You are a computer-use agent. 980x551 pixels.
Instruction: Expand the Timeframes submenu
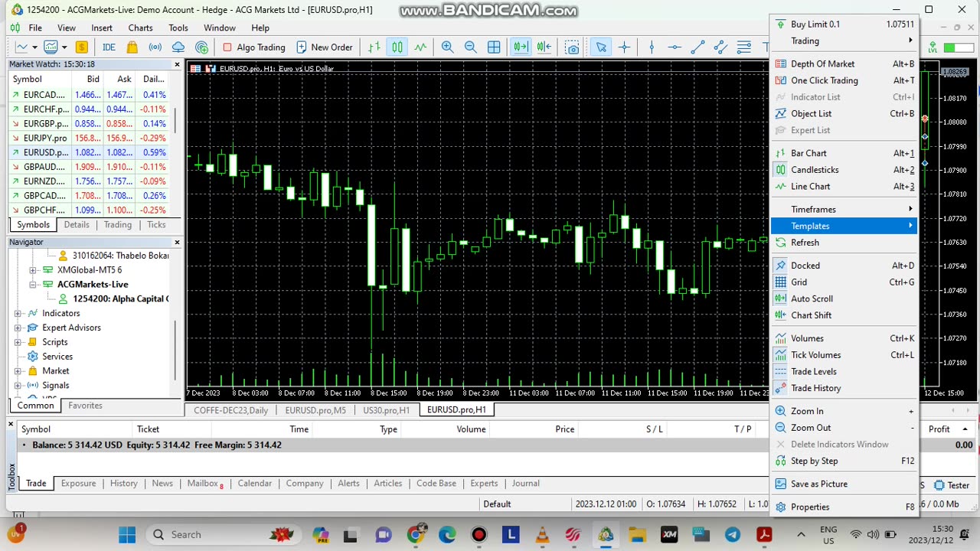[844, 209]
